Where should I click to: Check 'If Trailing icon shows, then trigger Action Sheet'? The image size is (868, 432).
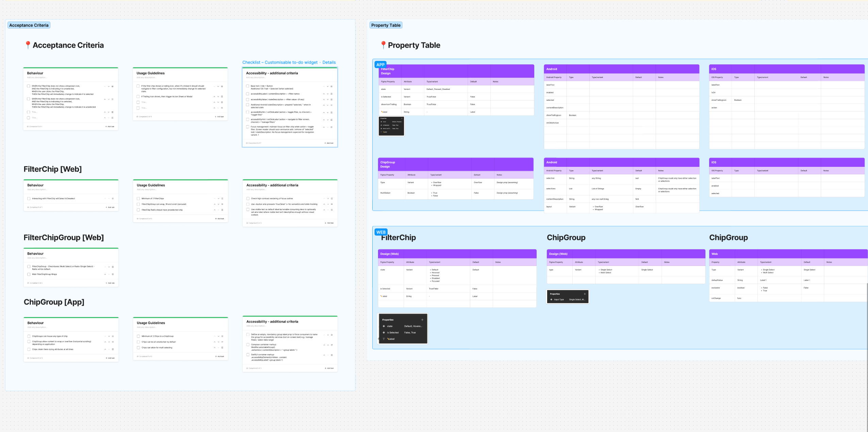pyautogui.click(x=138, y=97)
